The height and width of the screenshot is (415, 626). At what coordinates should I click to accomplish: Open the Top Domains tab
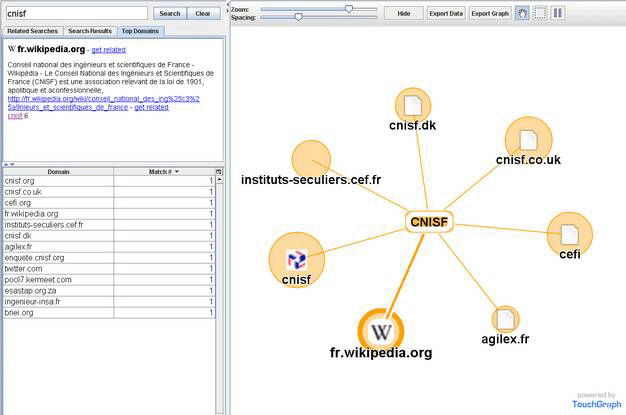tap(140, 31)
